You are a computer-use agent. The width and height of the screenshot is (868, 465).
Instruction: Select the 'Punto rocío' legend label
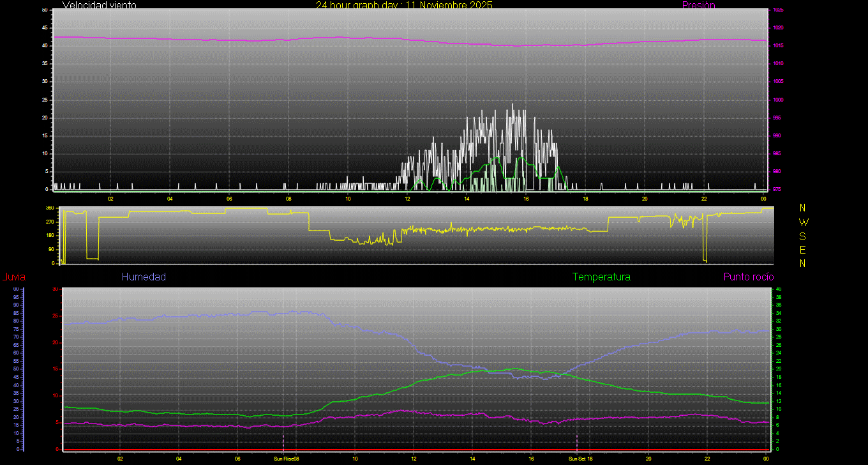(x=749, y=277)
